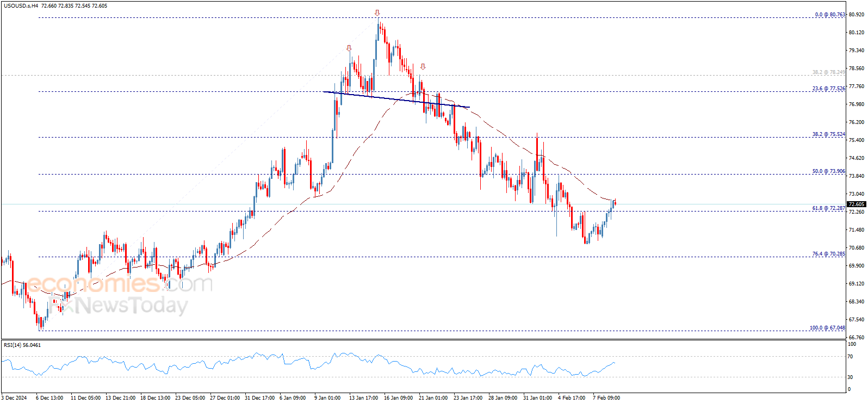Click the RSI(14) 56.0461 indicator label
The width and height of the screenshot is (868, 404).
click(22, 345)
